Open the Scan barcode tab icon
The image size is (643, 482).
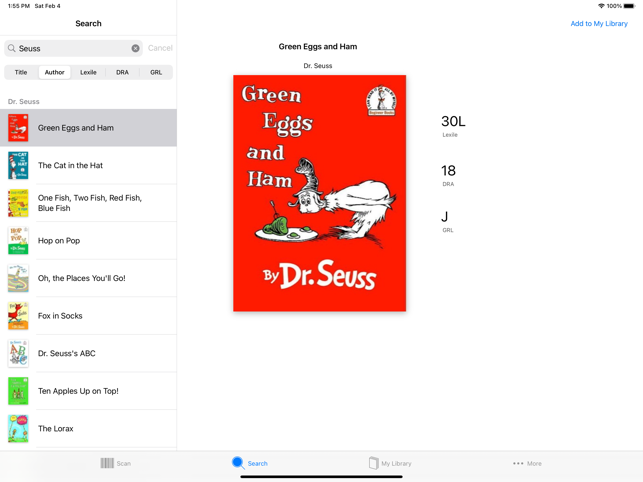tap(107, 463)
